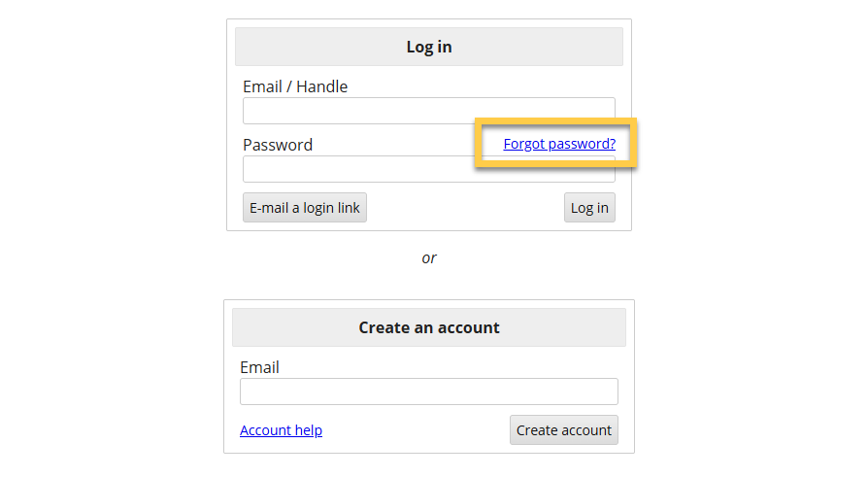Open the Account help link
This screenshot has height=477, width=868.
point(281,430)
